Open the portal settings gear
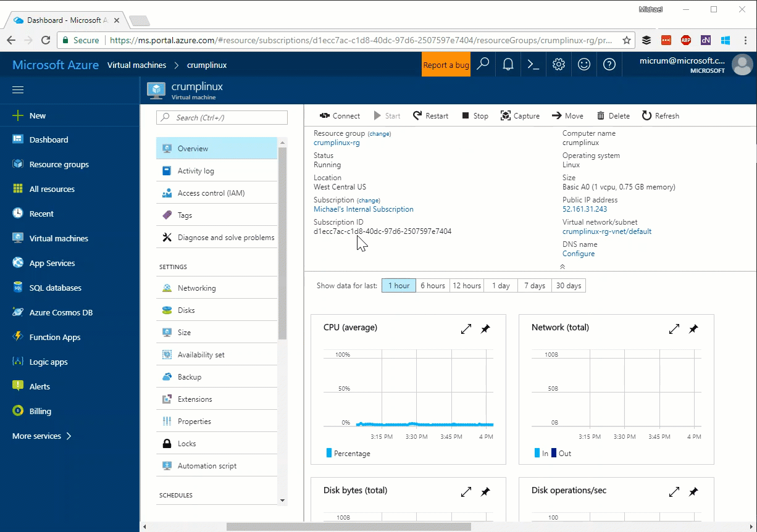Image resolution: width=757 pixels, height=532 pixels. click(x=559, y=65)
